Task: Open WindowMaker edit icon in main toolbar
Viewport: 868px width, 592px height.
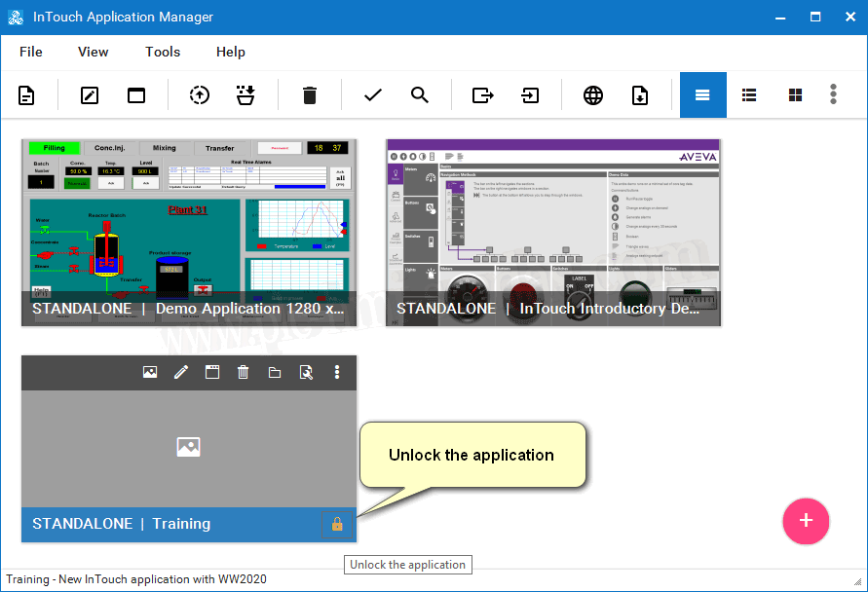Action: pos(90,95)
